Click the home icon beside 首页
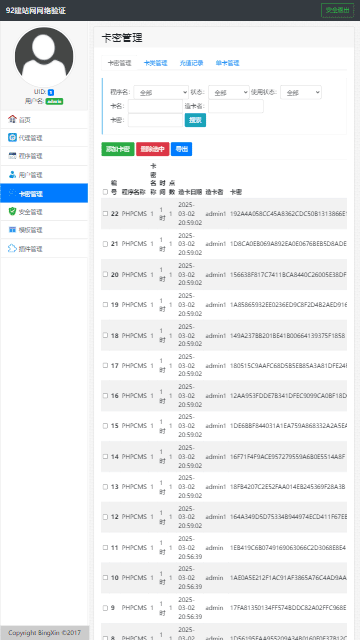This screenshot has height=640, width=360. click(13, 120)
